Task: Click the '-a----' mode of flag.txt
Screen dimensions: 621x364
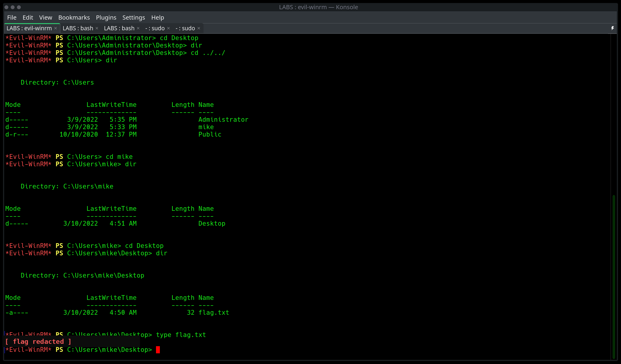Action: tap(17, 313)
